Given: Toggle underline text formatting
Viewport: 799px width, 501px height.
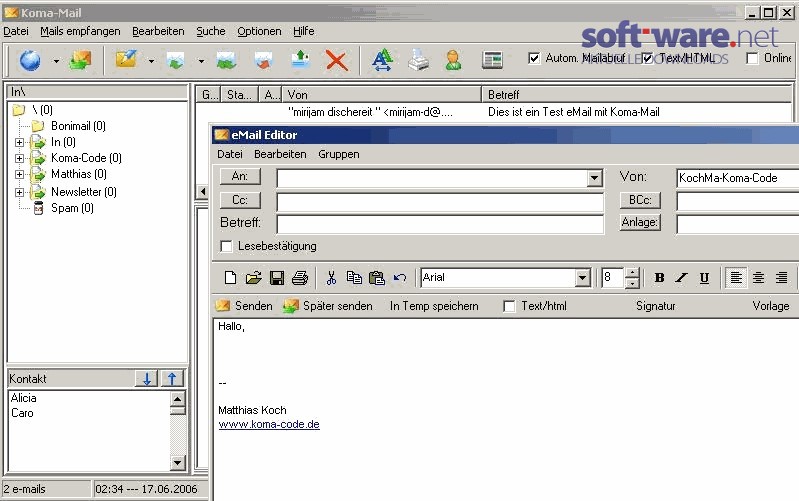Looking at the screenshot, I should pos(704,278).
